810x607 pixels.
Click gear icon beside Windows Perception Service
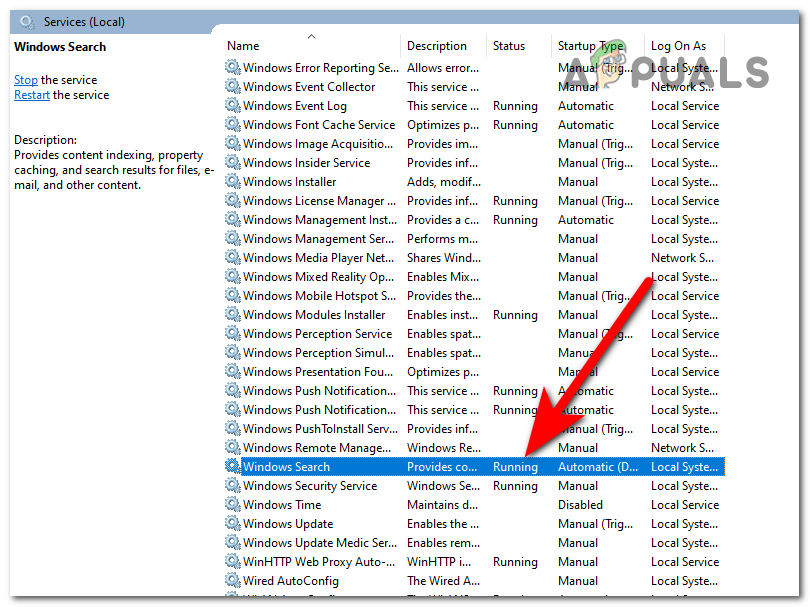coord(233,333)
